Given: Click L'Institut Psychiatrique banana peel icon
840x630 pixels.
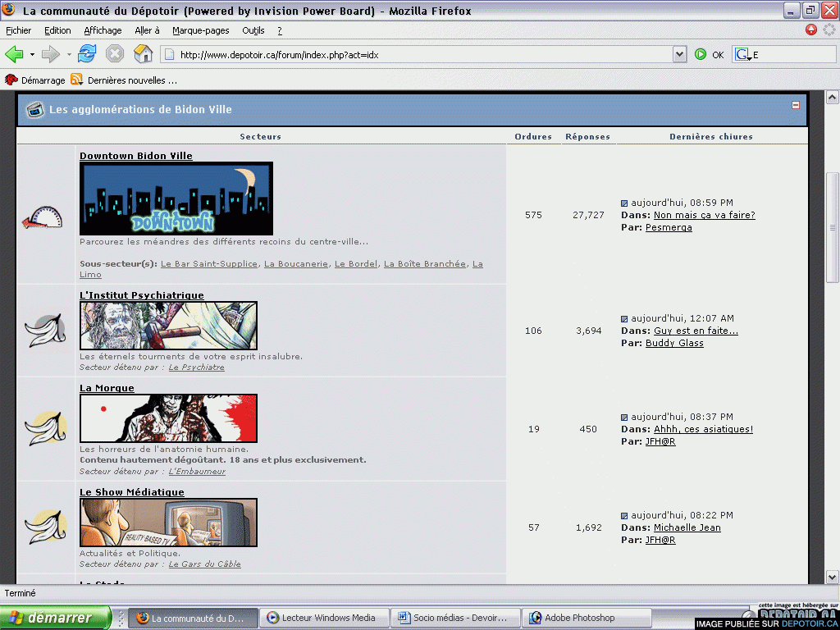Looking at the screenshot, I should 46,330.
